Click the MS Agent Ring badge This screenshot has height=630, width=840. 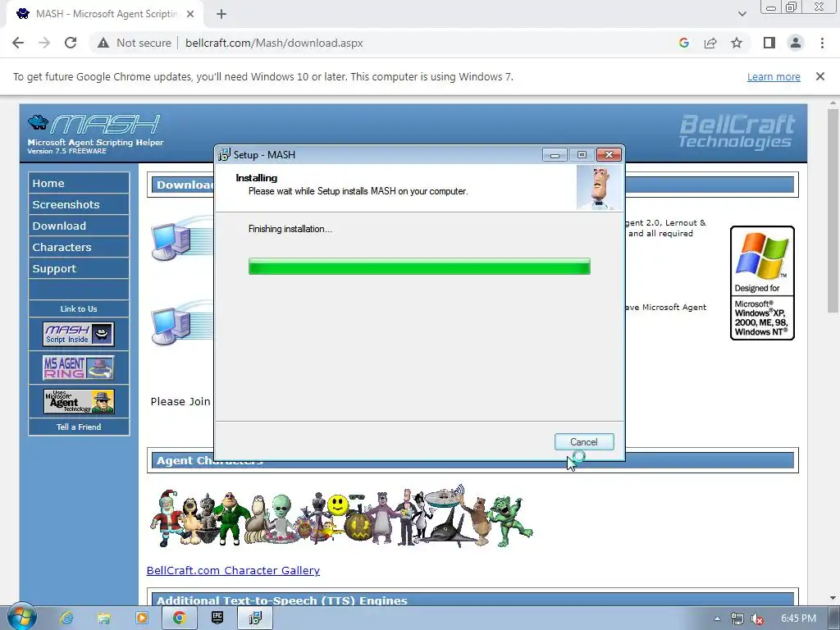pos(79,368)
